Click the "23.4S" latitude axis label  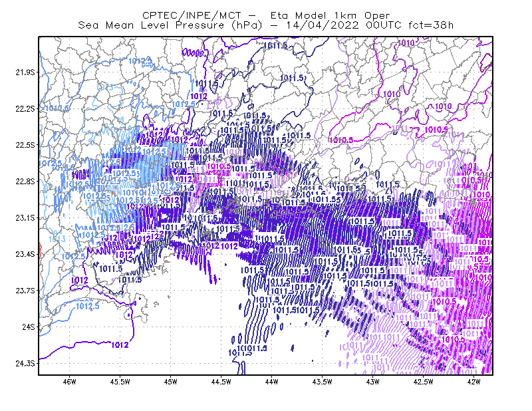pos(25,254)
